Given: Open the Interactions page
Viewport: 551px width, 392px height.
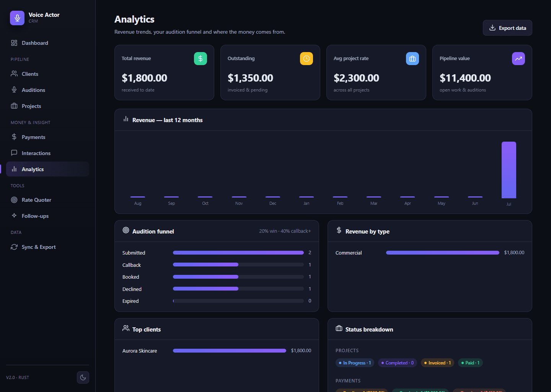Looking at the screenshot, I should [x=47, y=153].
